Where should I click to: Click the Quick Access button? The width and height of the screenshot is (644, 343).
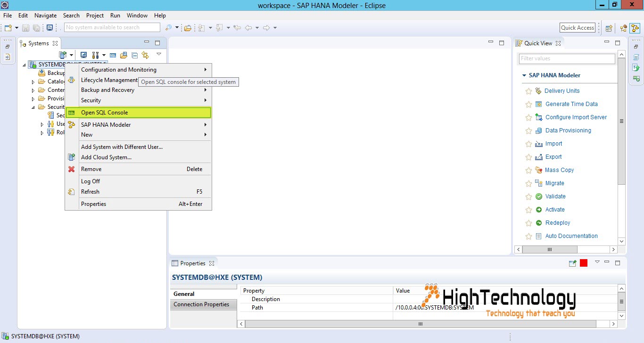pyautogui.click(x=578, y=28)
